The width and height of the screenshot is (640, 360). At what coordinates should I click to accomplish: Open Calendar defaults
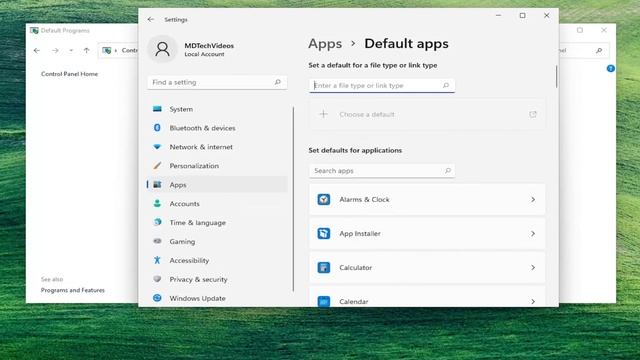tap(427, 297)
